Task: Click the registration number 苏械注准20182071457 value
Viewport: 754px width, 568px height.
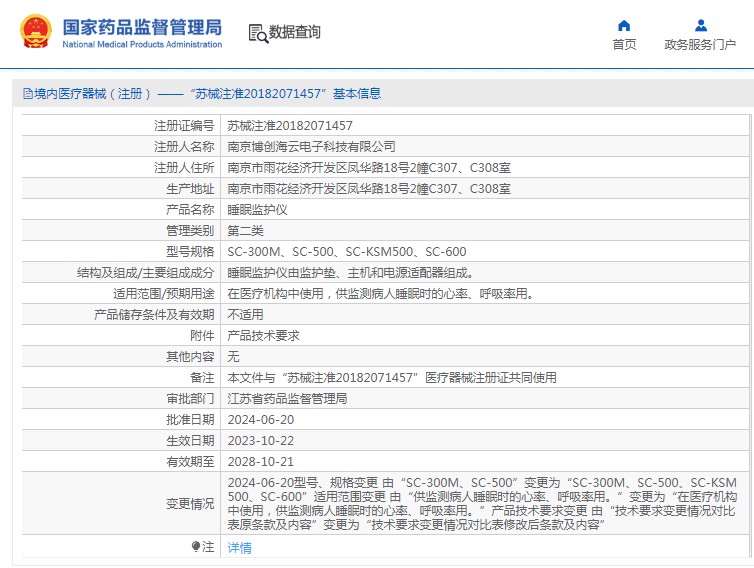Action: coord(290,126)
